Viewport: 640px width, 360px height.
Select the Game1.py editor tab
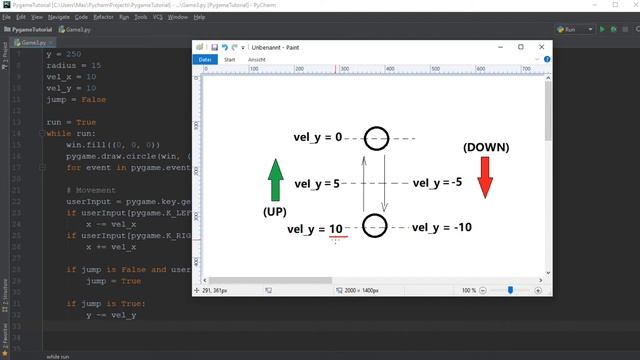(x=33, y=42)
